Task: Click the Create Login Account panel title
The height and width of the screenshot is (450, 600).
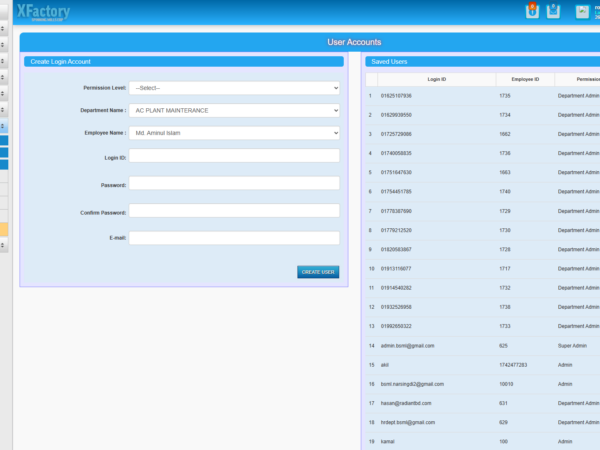Action: [60, 62]
